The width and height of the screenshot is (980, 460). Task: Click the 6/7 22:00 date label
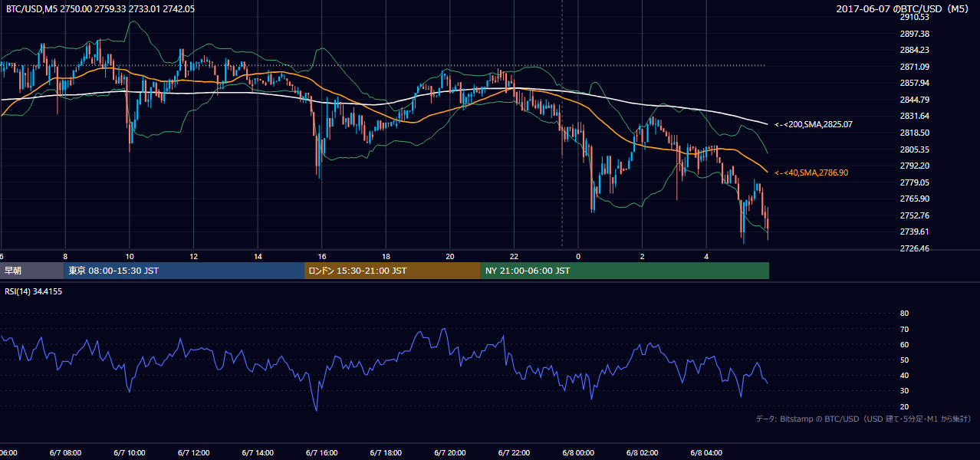(x=513, y=453)
